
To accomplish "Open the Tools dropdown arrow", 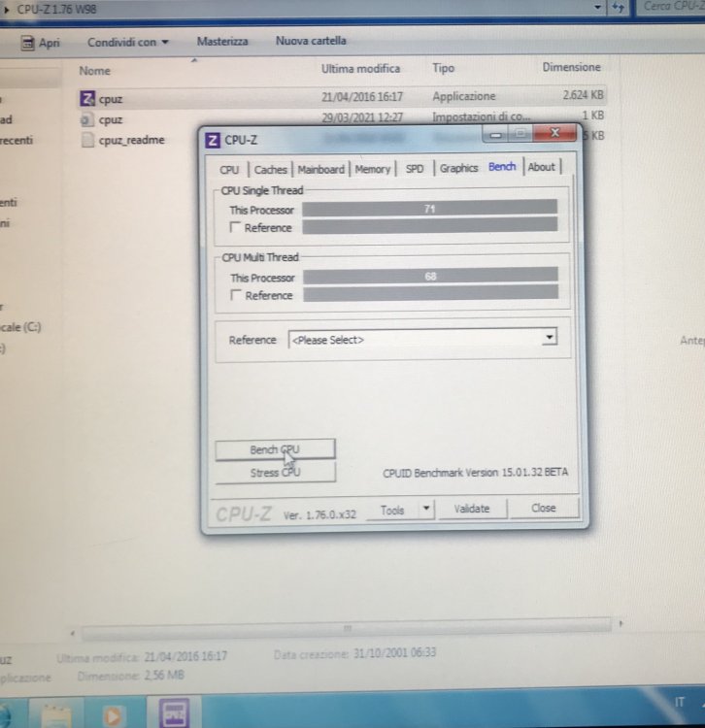I will (x=425, y=509).
